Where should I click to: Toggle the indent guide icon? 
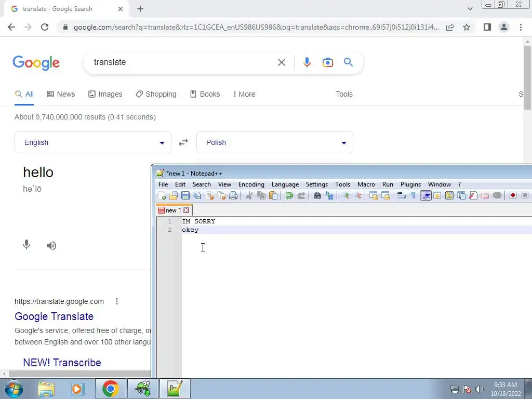coord(426,195)
